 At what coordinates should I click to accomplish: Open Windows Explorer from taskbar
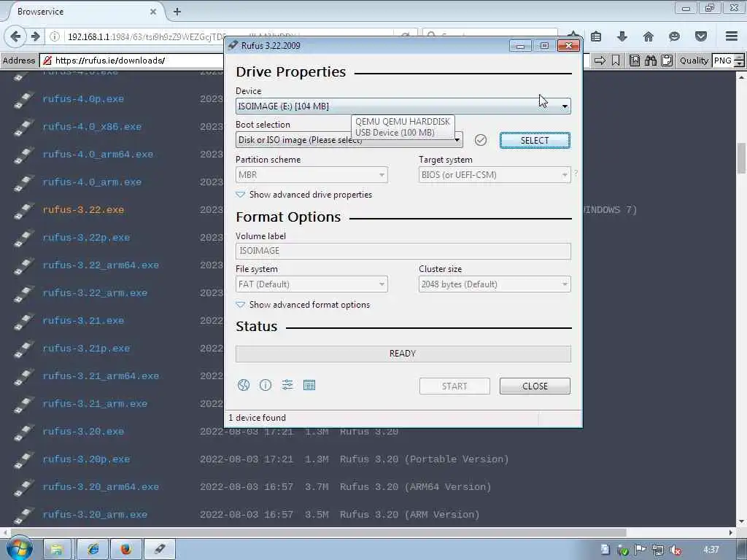(57, 550)
